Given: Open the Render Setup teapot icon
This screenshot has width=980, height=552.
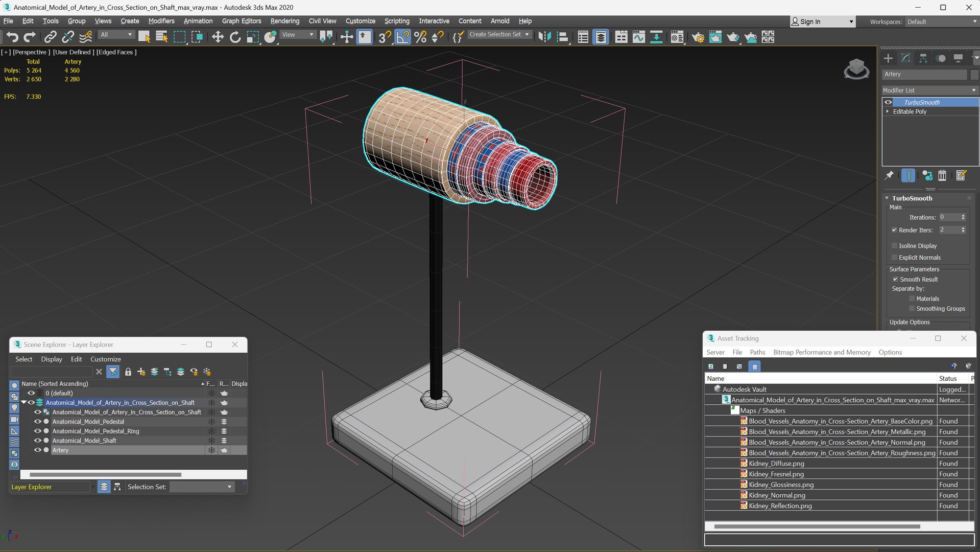Looking at the screenshot, I should click(x=698, y=37).
